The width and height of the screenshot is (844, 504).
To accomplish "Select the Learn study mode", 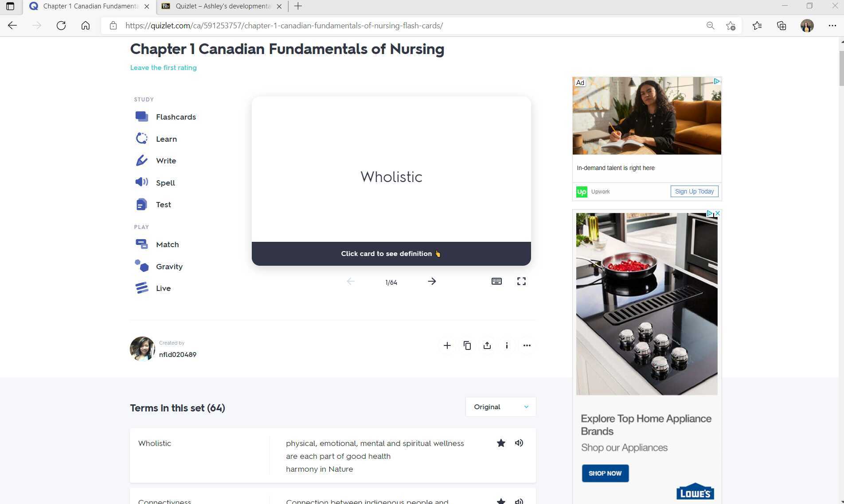I will click(x=166, y=139).
